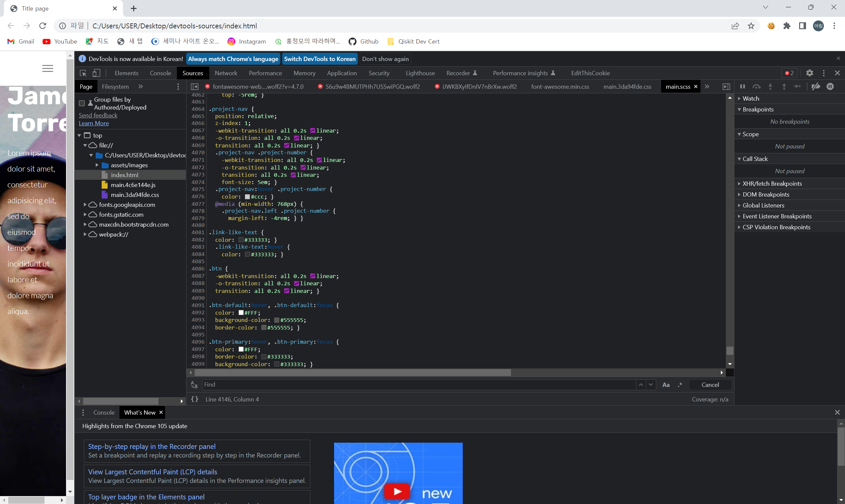Jump to next search match
This screenshot has height=504, width=845.
[x=651, y=385]
